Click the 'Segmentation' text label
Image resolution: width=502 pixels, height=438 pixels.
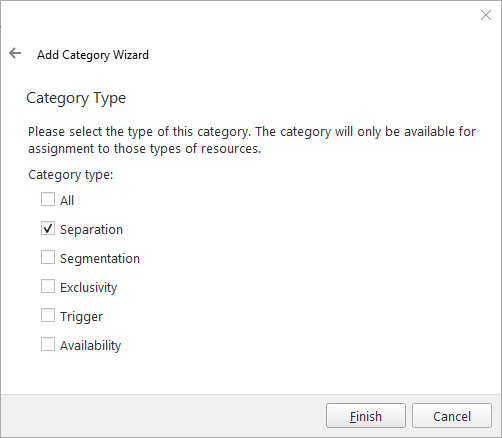(x=100, y=259)
